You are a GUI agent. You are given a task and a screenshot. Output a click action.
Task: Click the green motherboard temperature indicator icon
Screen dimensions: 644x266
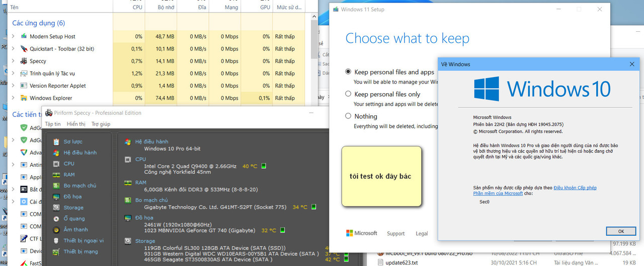point(313,207)
